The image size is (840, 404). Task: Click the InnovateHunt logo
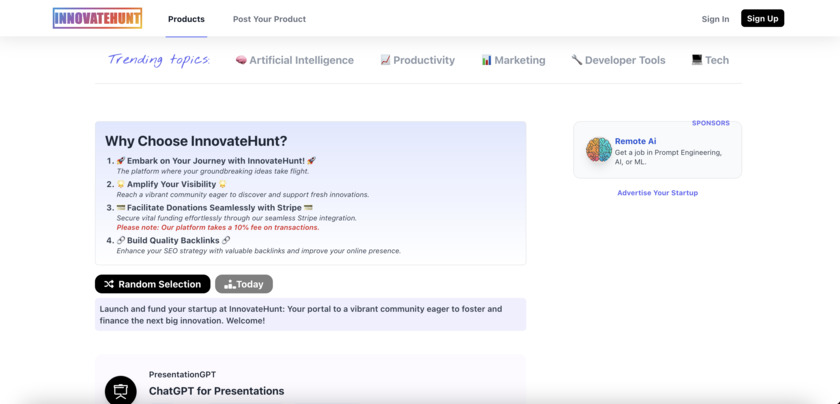pos(97,18)
